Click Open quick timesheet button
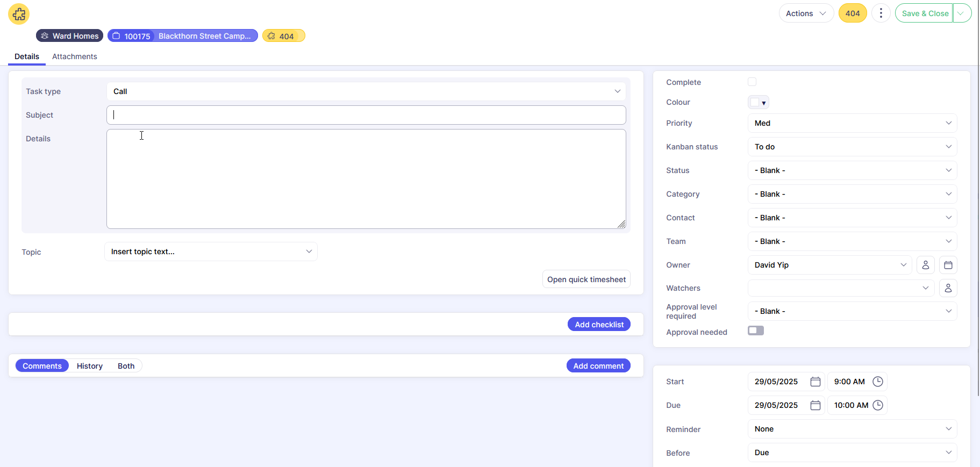The height and width of the screenshot is (467, 980). (x=586, y=279)
